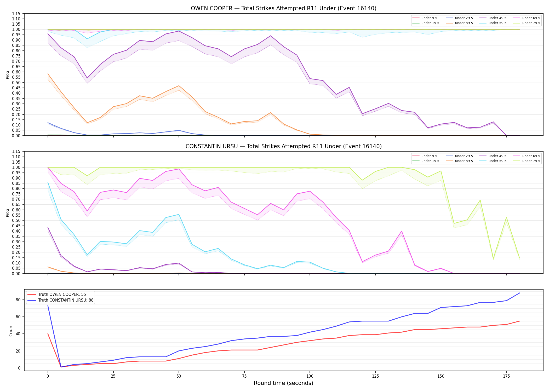Click x-axis tick label 175 on bottom chart
549x392 pixels.
(x=506, y=376)
